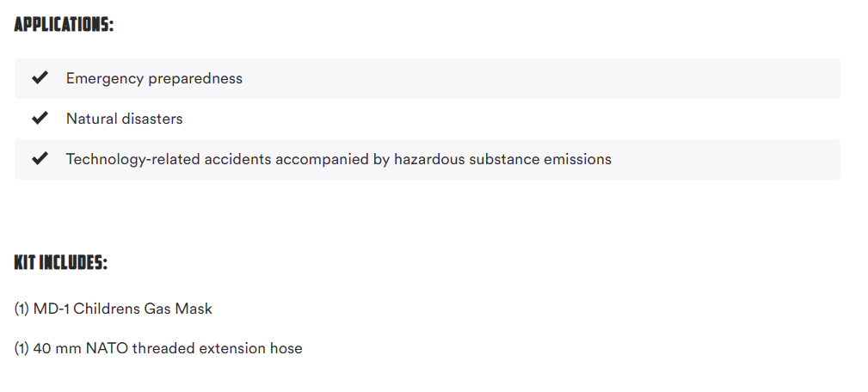The width and height of the screenshot is (868, 392).
Task: Click the checkmark next to Natural disasters
Action: pyautogui.click(x=40, y=119)
